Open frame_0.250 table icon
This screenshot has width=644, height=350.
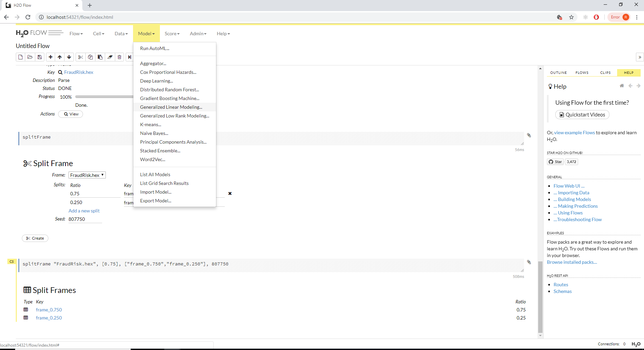26,318
